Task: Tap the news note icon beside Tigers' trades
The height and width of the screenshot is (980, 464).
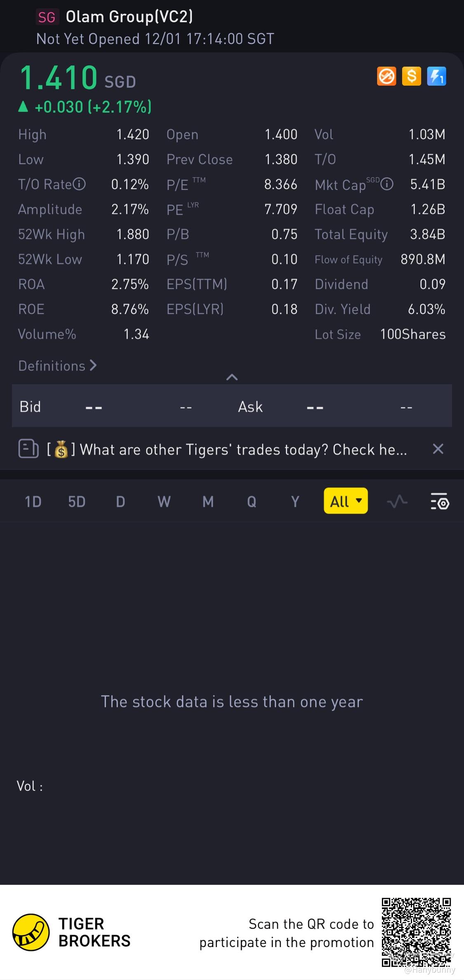Action: (x=28, y=449)
